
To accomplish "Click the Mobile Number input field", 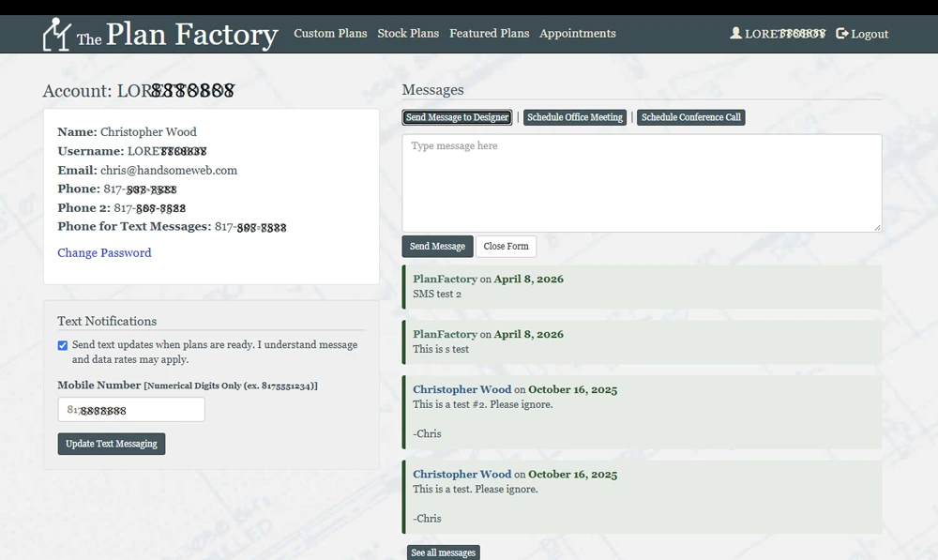I will pyautogui.click(x=131, y=410).
